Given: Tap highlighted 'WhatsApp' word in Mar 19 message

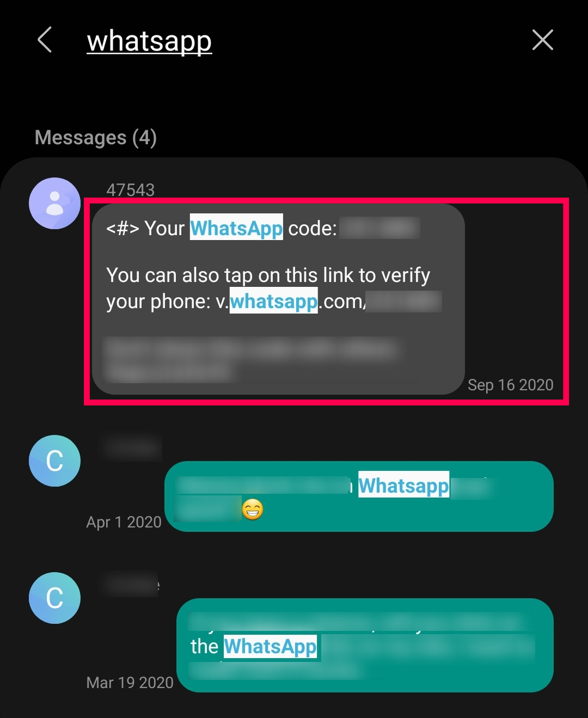Looking at the screenshot, I should click(x=270, y=647).
